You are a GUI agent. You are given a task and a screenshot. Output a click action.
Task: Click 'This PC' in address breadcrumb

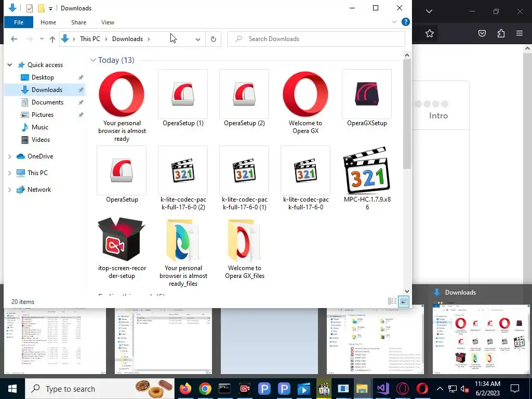90,39
